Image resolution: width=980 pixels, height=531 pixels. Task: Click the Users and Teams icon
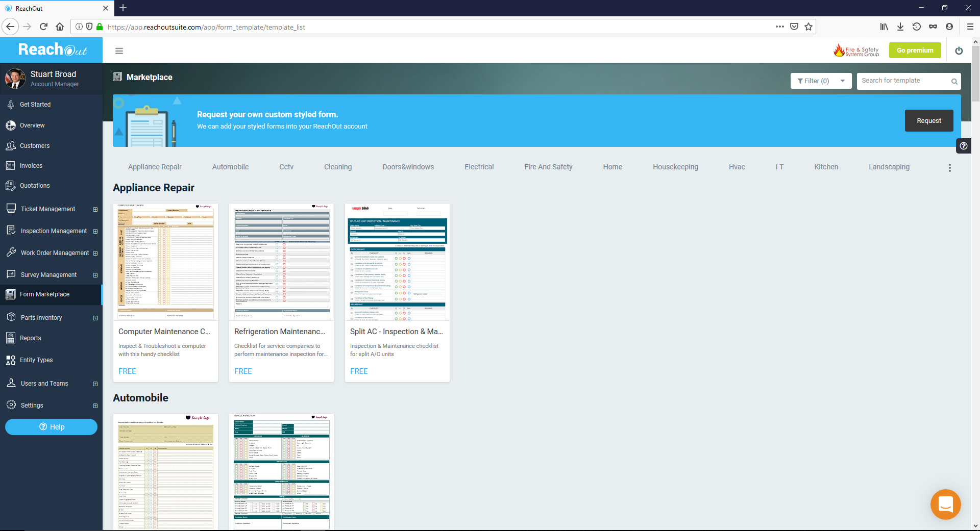11,383
